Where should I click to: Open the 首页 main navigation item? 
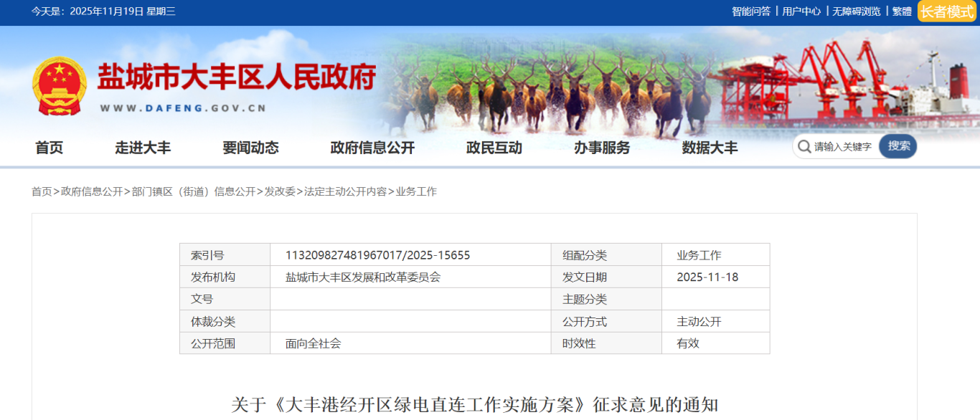(x=50, y=148)
